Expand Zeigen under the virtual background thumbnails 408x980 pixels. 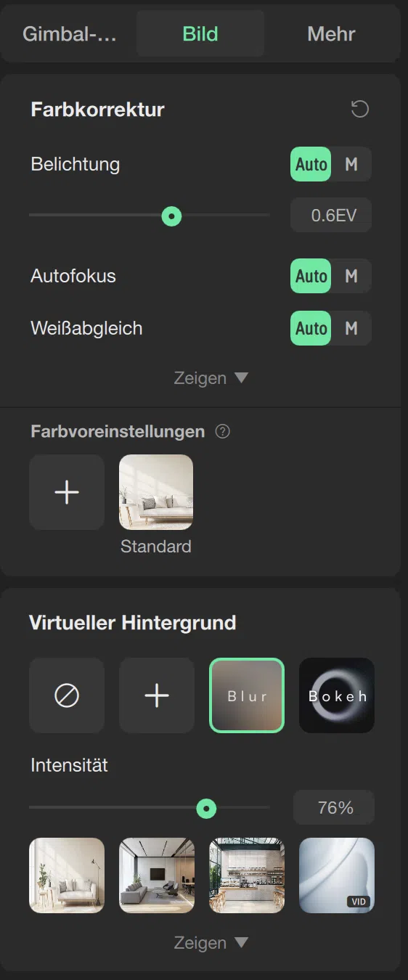211,943
